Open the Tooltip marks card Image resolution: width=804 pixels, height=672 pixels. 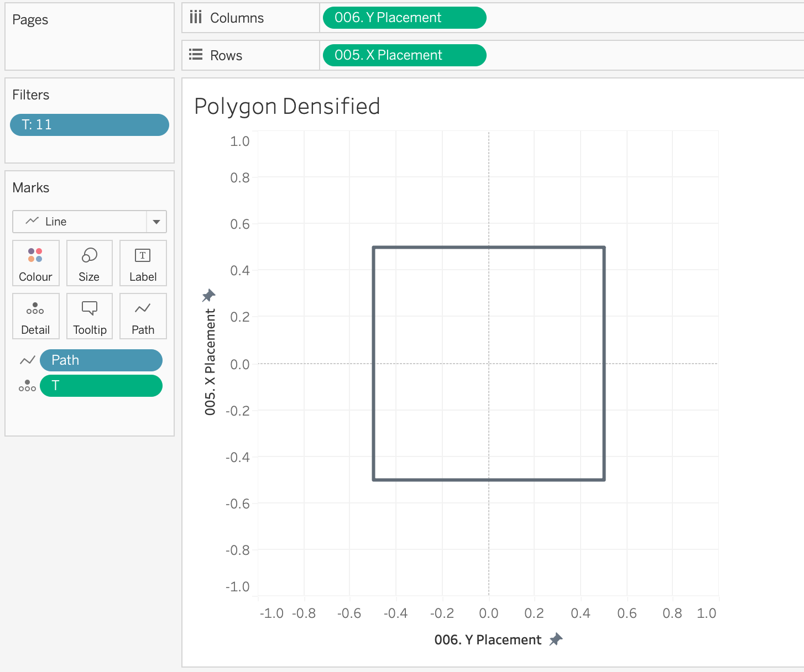[89, 316]
